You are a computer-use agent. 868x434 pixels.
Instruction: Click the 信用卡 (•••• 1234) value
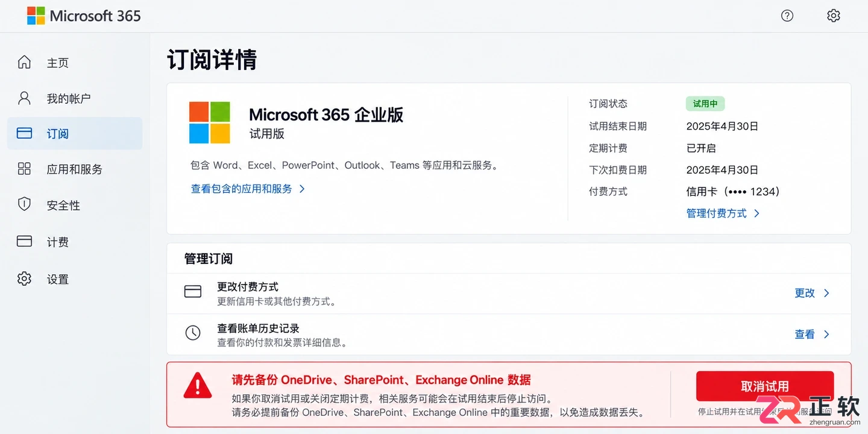pyautogui.click(x=733, y=192)
